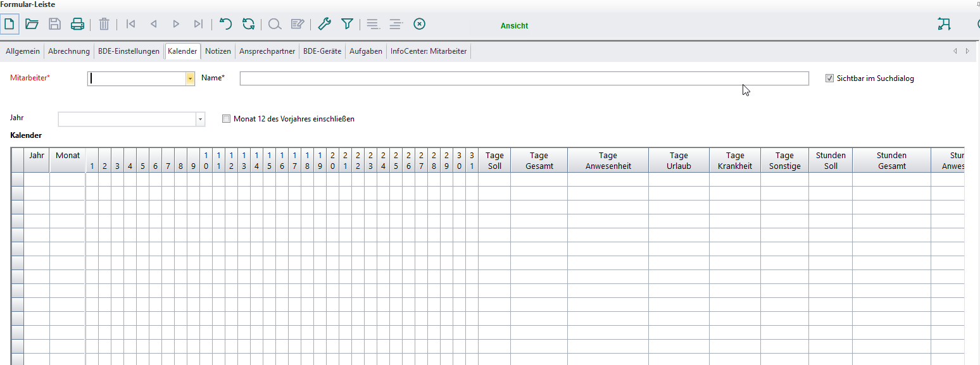Click the circled X icon in toolbar
The height and width of the screenshot is (365, 980).
[419, 24]
